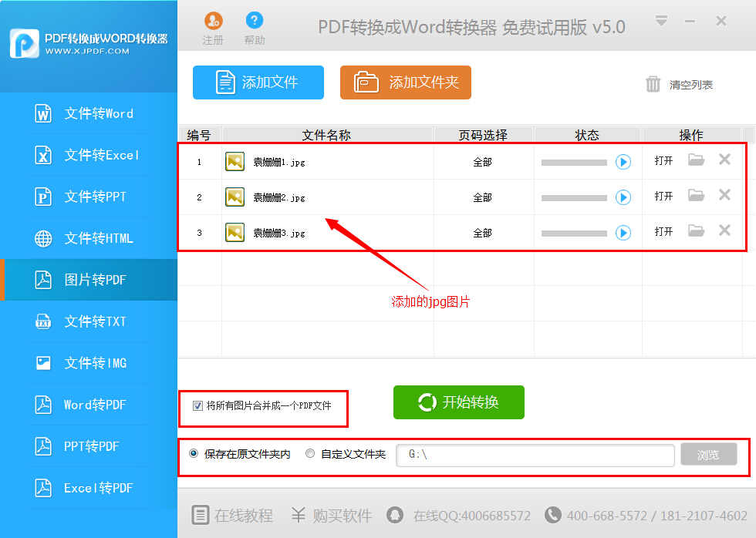Open 购买软件 link
This screenshot has width=756, height=538.
(332, 516)
